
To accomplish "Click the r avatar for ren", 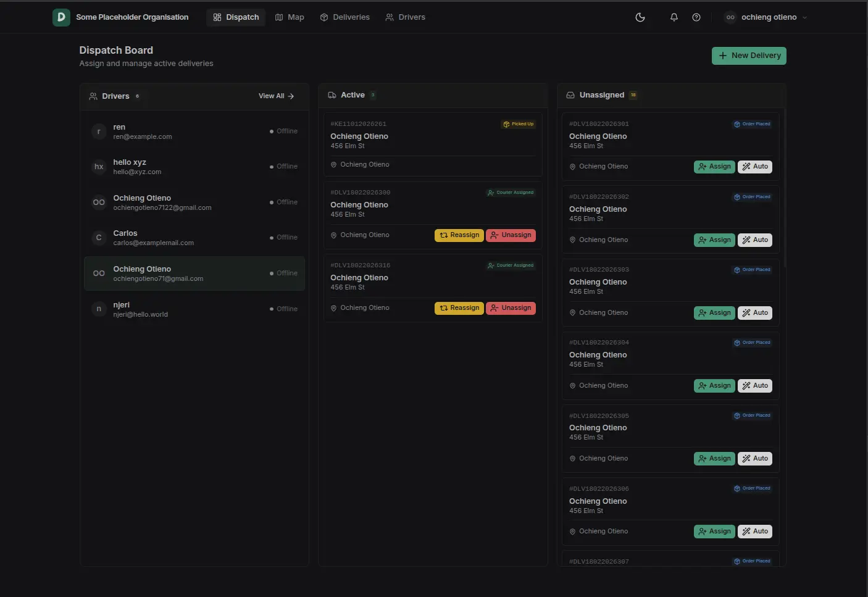I will click(99, 132).
